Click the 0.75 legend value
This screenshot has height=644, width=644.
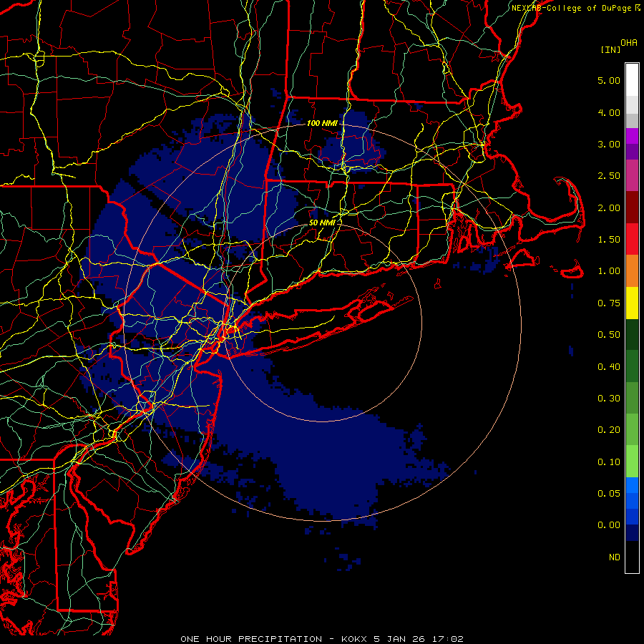click(x=609, y=303)
